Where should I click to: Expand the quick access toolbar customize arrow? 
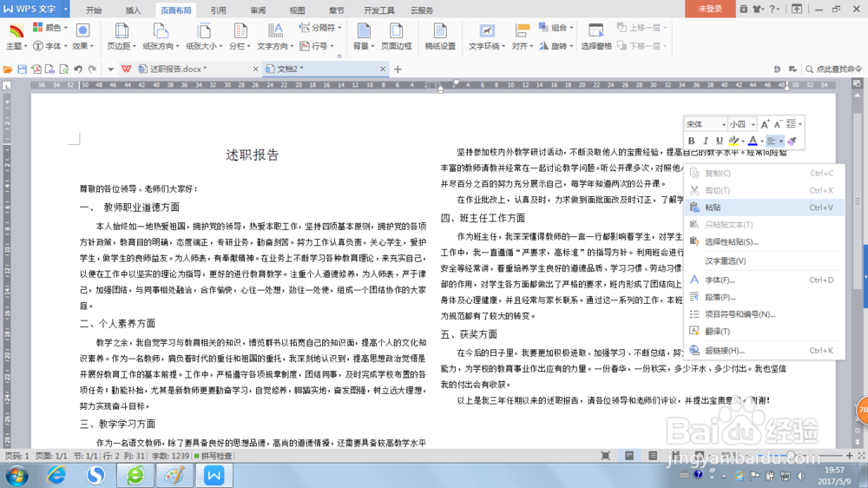111,69
